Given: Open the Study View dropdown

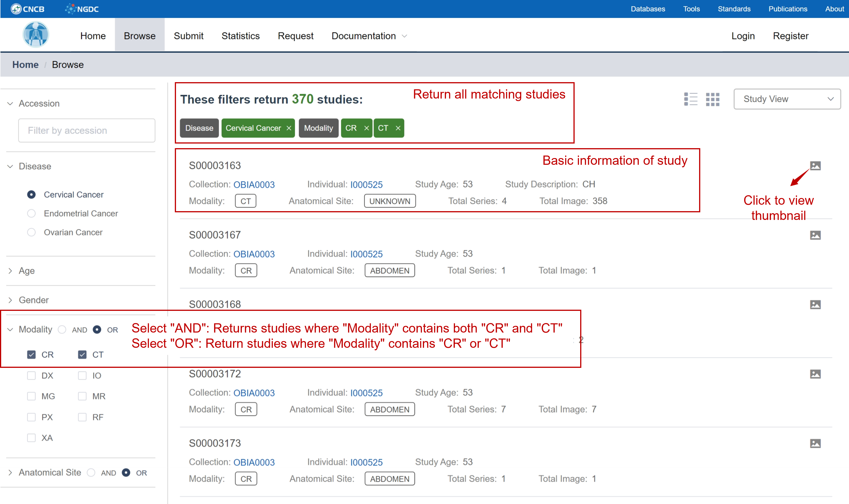Looking at the screenshot, I should tap(787, 99).
